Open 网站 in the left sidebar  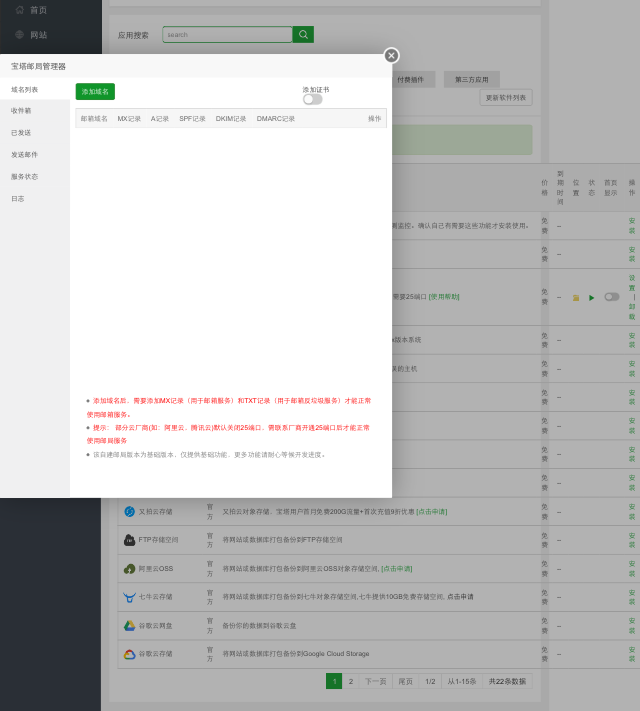click(x=38, y=35)
